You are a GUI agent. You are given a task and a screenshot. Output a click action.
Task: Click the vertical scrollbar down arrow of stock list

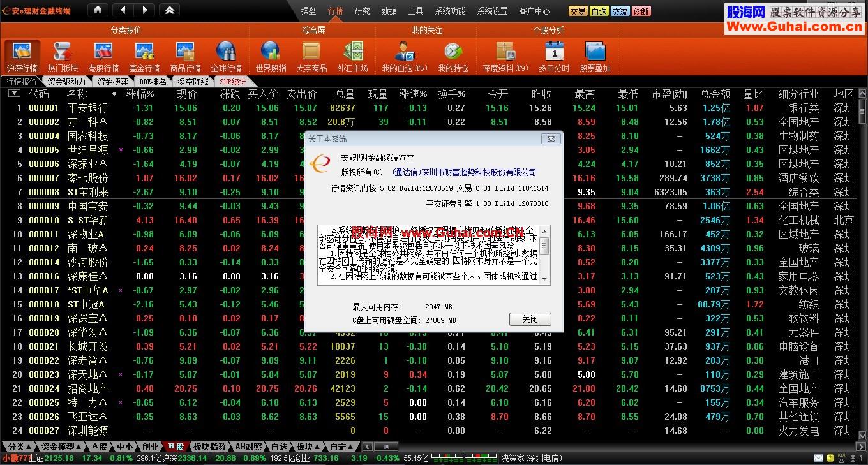click(x=863, y=436)
